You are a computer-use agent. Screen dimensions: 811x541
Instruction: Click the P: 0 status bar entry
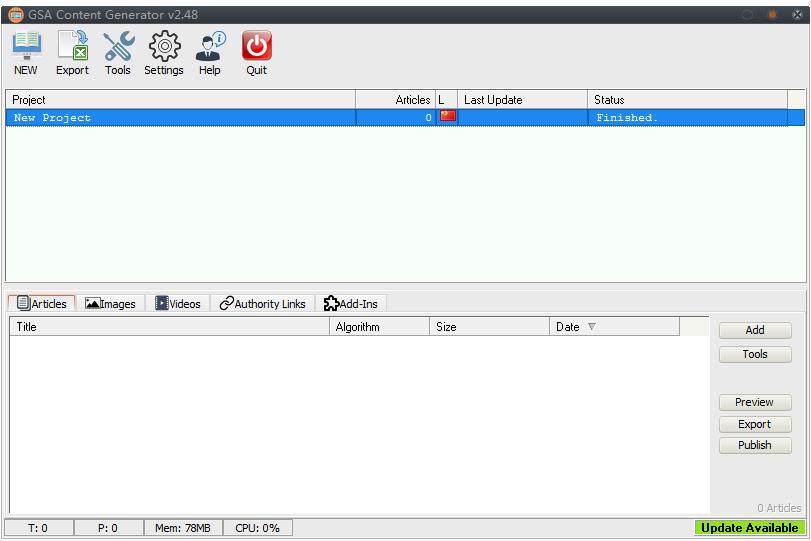coord(108,528)
